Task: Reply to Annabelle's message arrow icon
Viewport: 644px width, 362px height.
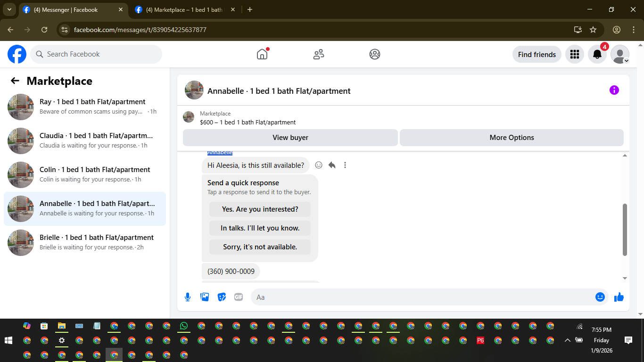Action: (332, 165)
